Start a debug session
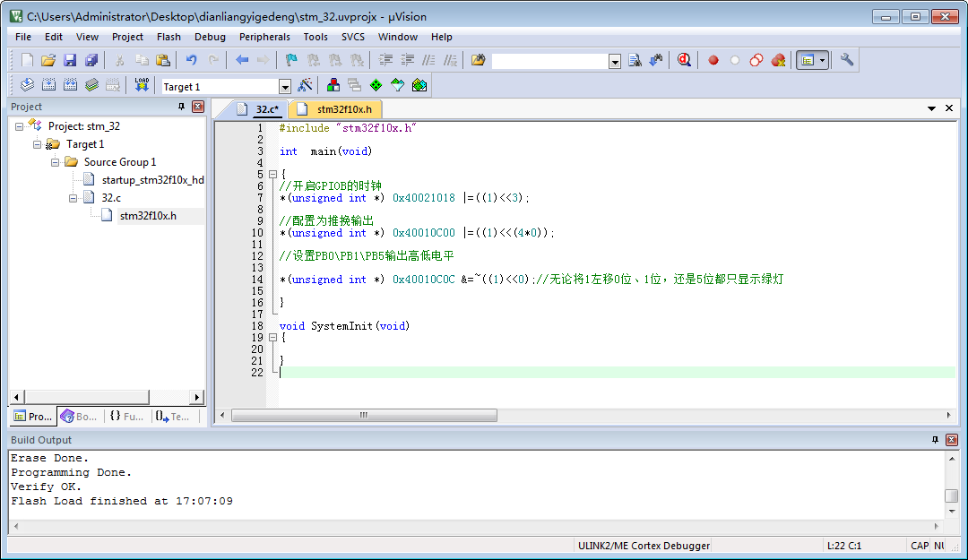968x560 pixels. coord(682,59)
